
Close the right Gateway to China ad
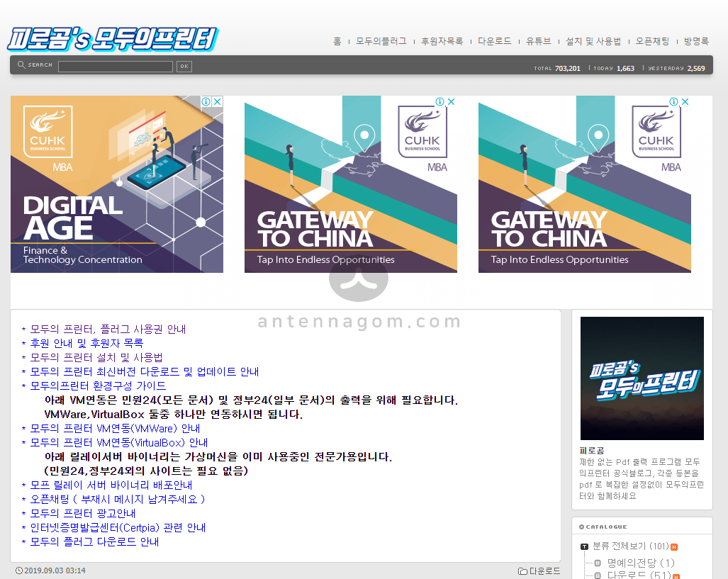click(685, 101)
